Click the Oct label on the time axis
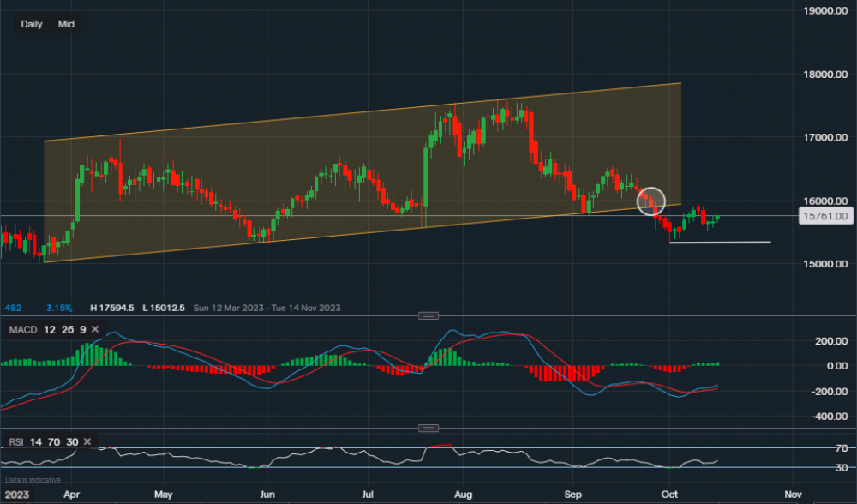The width and height of the screenshot is (857, 504). (x=670, y=495)
